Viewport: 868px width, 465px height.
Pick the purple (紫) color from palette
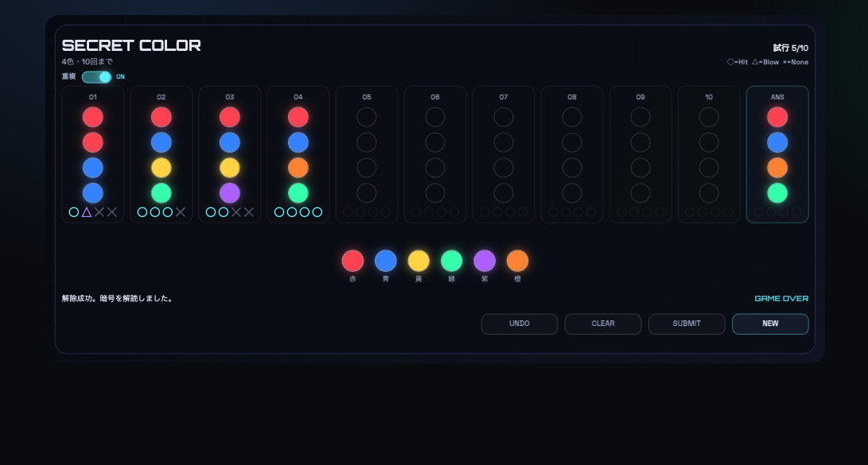[x=485, y=261]
